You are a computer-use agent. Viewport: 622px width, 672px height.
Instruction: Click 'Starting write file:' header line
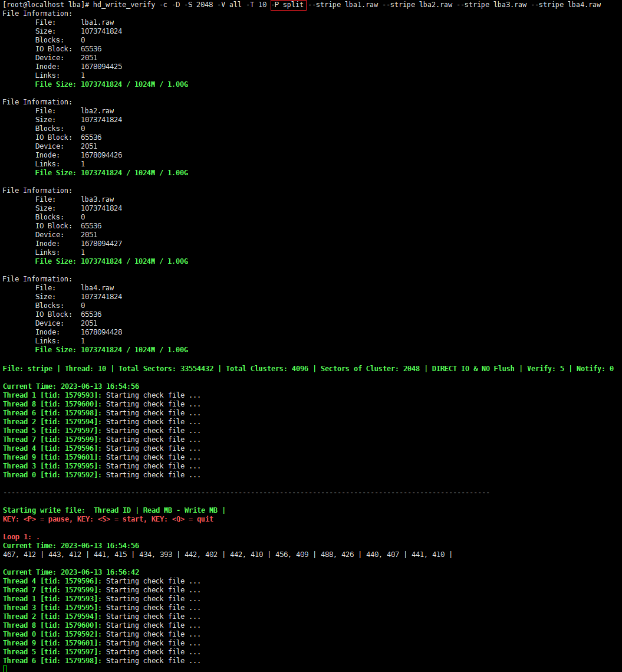coord(114,510)
